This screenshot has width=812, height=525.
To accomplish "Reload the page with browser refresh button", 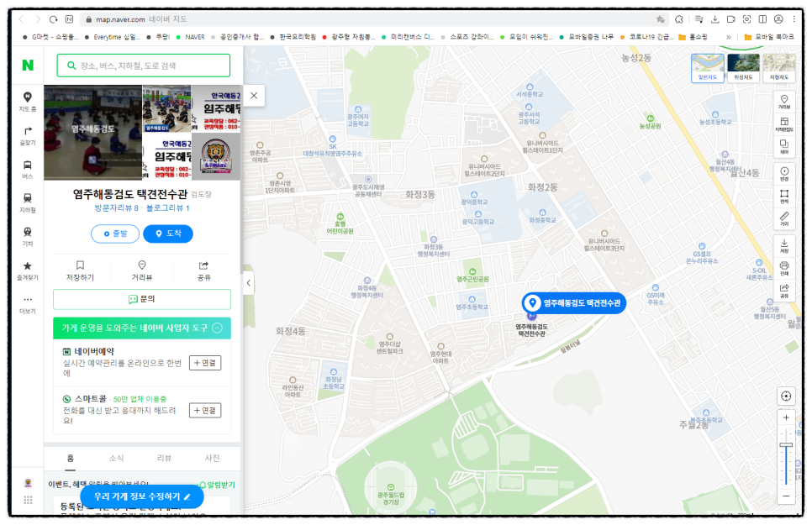I will 53,19.
